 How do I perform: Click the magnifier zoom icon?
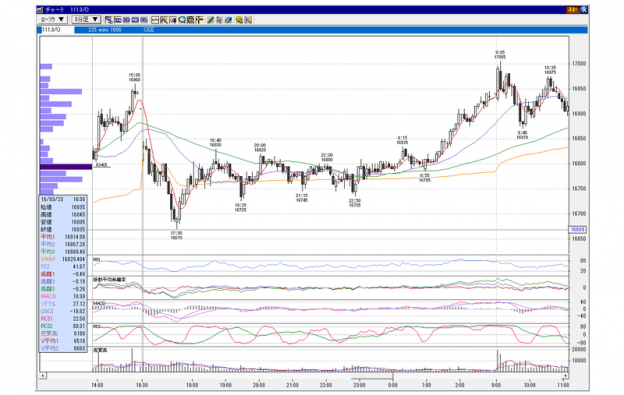click(182, 19)
